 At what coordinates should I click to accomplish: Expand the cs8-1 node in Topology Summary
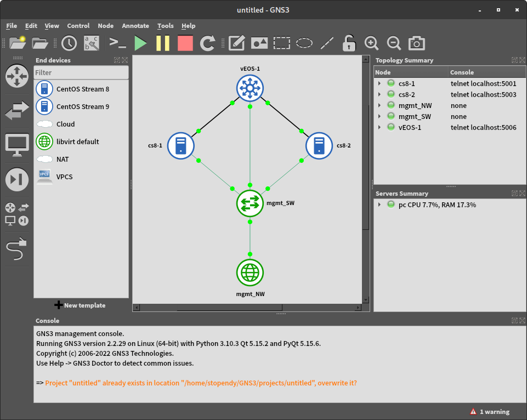point(378,83)
